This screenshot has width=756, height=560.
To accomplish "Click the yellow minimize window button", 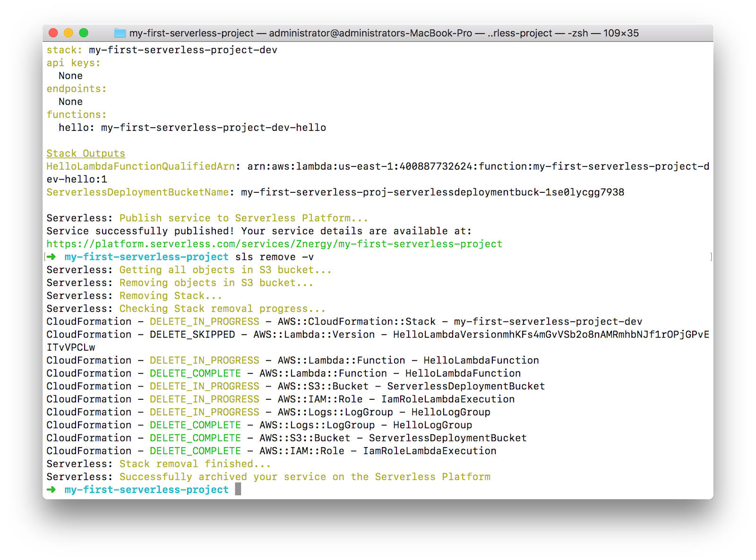I will point(69,33).
